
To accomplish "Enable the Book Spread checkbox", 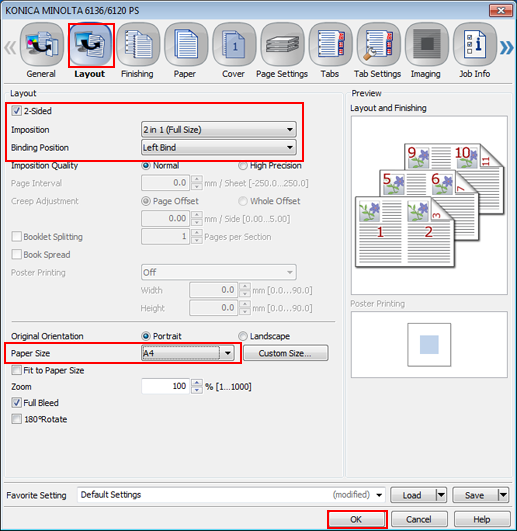I will point(16,254).
